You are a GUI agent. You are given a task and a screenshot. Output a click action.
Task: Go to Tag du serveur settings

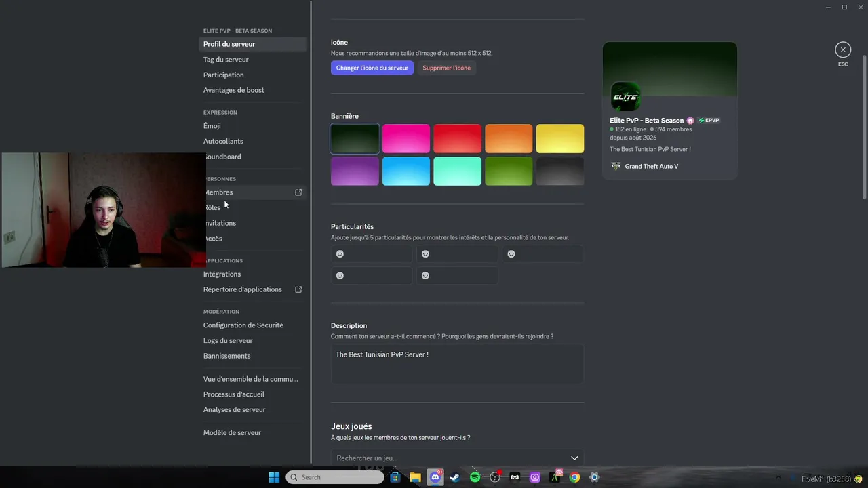click(252, 60)
